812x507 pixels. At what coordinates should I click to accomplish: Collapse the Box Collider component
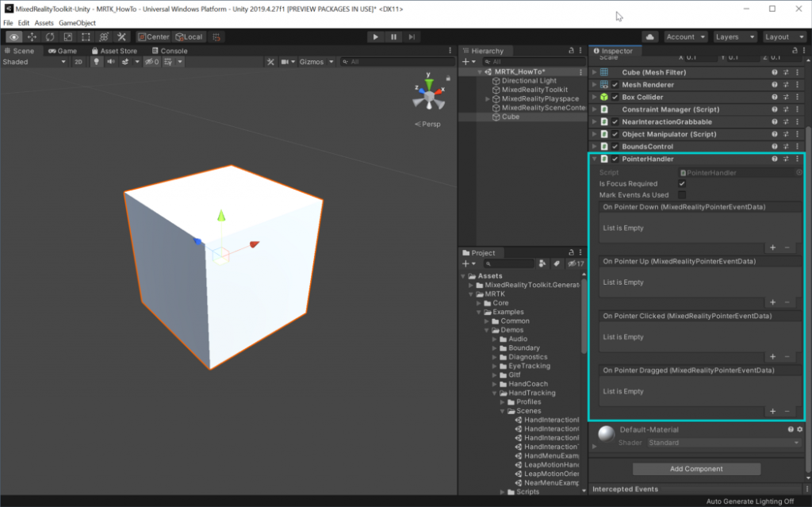594,97
